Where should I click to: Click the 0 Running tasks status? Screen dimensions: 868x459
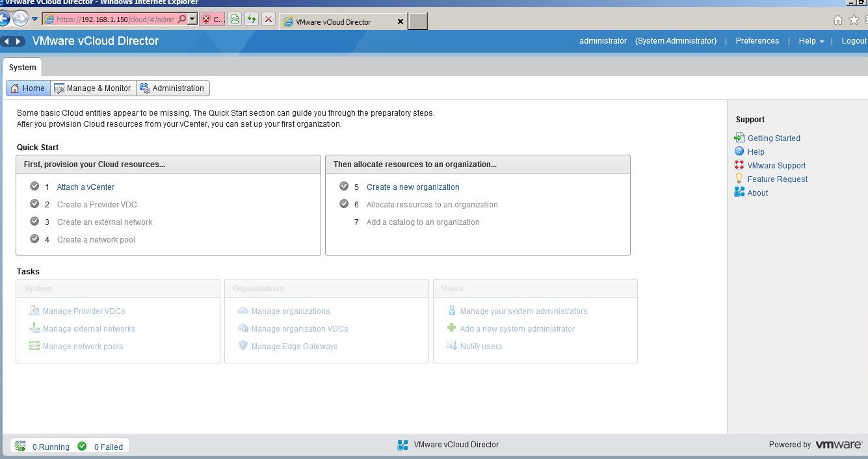coord(51,447)
